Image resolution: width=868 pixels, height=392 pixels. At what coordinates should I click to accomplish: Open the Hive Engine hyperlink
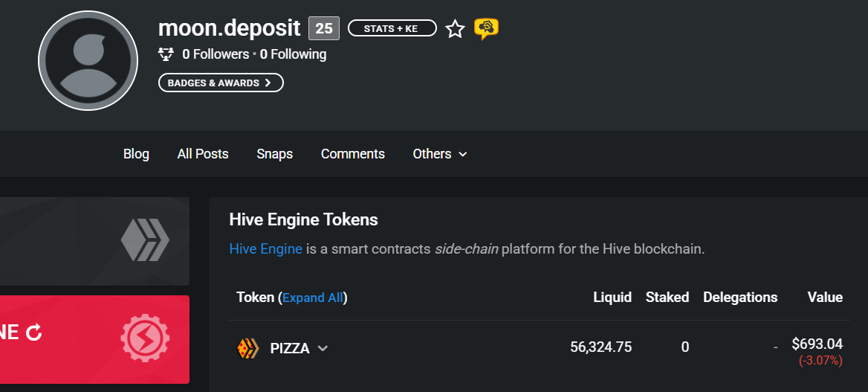(266, 249)
